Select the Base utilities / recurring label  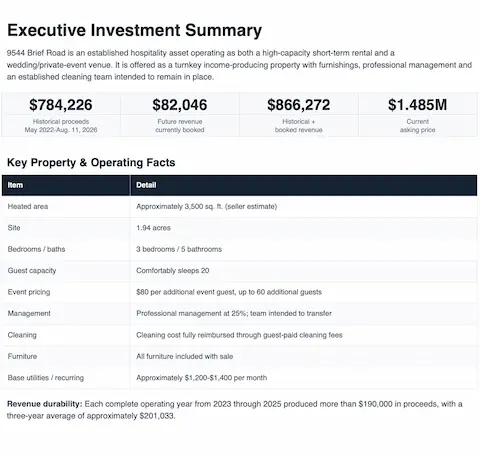click(46, 378)
